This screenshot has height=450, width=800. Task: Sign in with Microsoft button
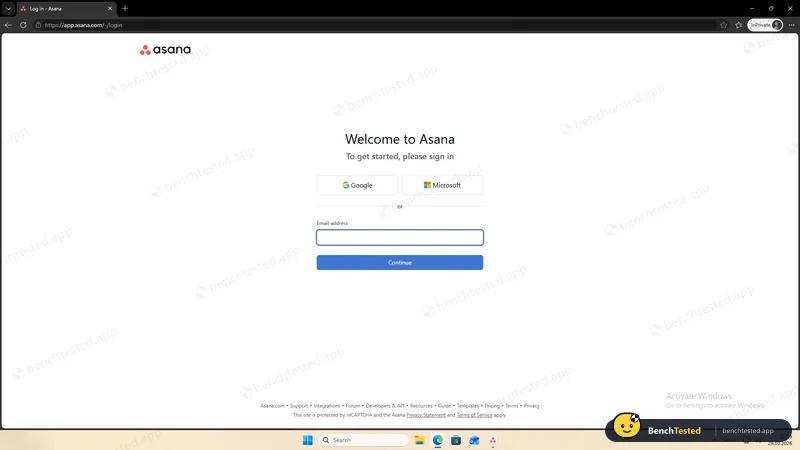click(x=442, y=185)
